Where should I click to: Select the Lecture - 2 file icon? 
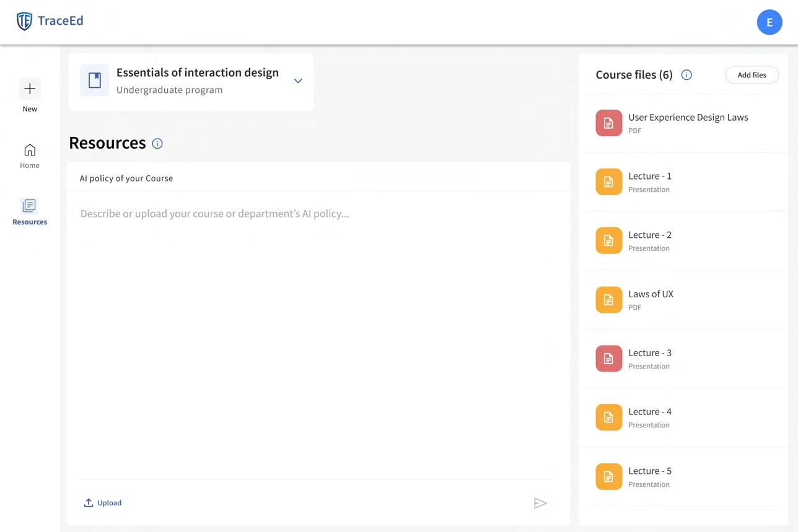click(x=608, y=241)
